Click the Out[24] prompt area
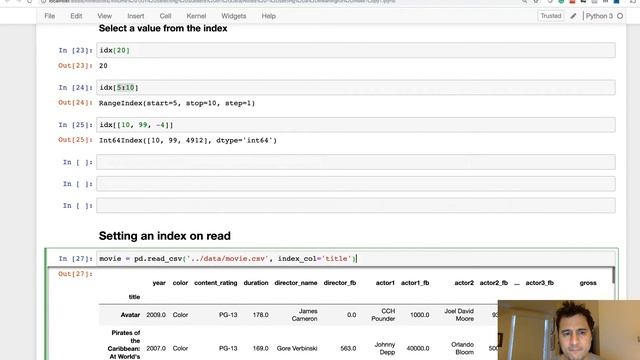Viewport: 640px width, 360px height. pyautogui.click(x=75, y=103)
